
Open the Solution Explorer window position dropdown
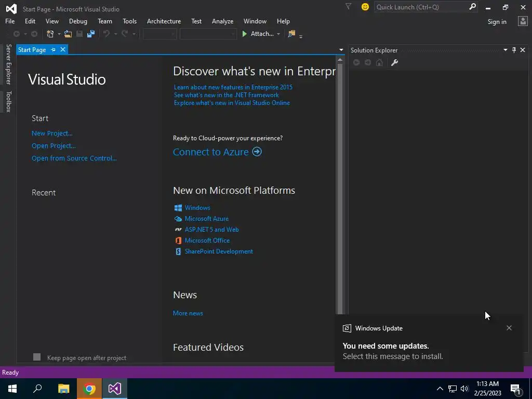click(x=505, y=50)
